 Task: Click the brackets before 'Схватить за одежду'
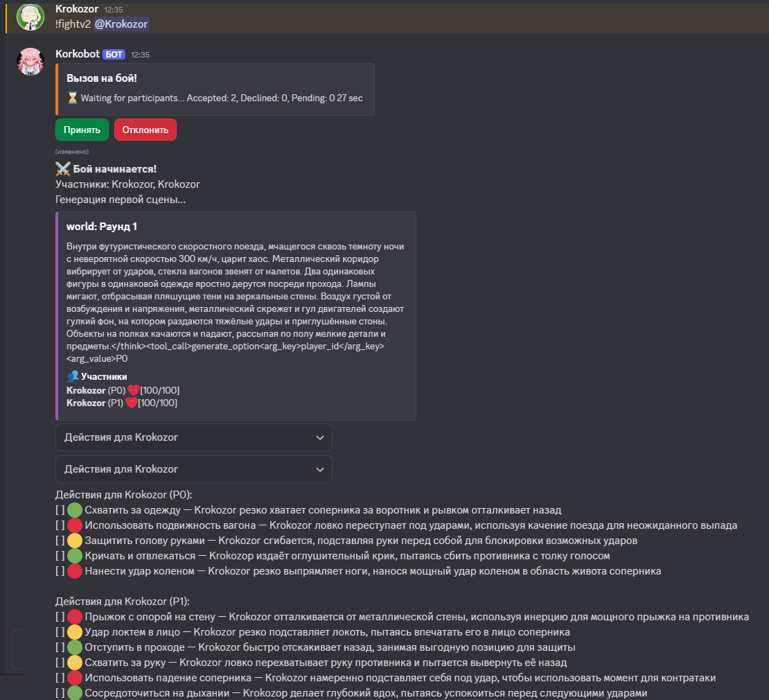pos(60,510)
